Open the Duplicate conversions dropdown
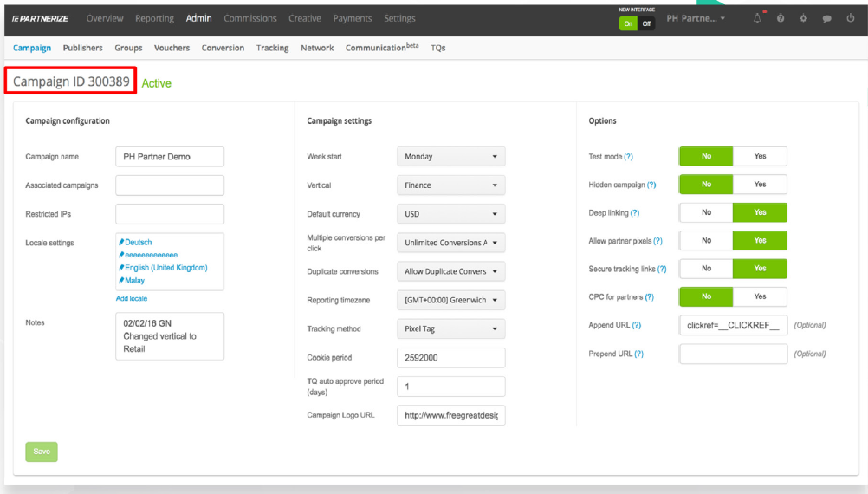The image size is (868, 494). (x=450, y=271)
